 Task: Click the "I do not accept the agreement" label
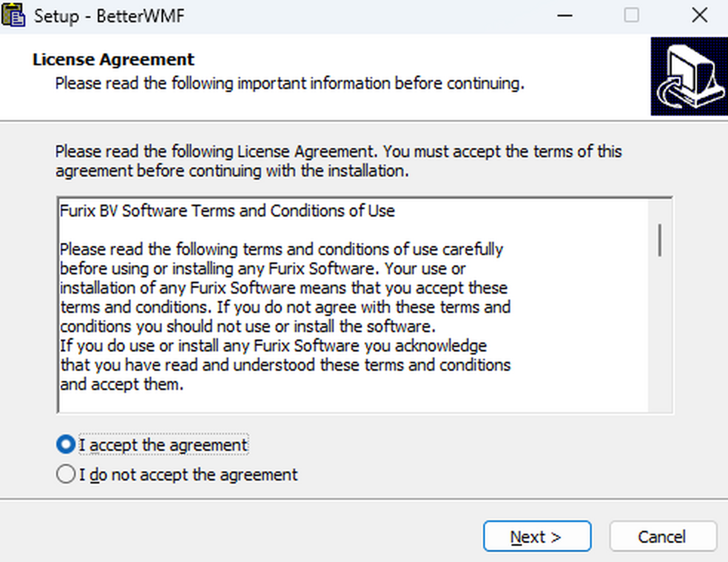tap(189, 474)
